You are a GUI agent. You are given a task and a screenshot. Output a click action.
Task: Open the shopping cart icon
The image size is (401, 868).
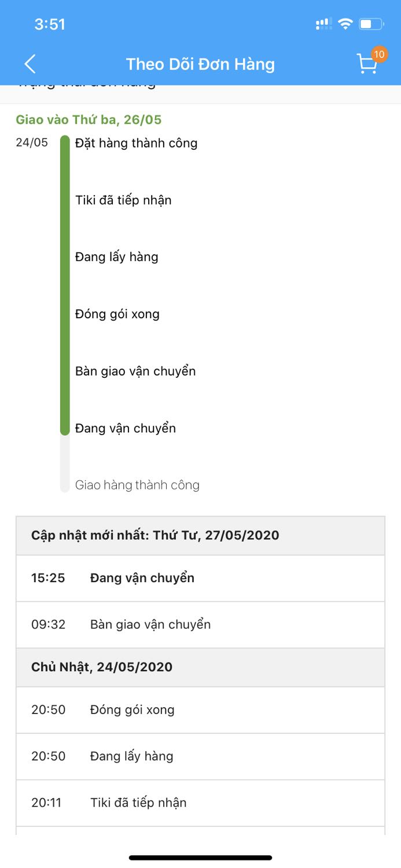pos(366,65)
